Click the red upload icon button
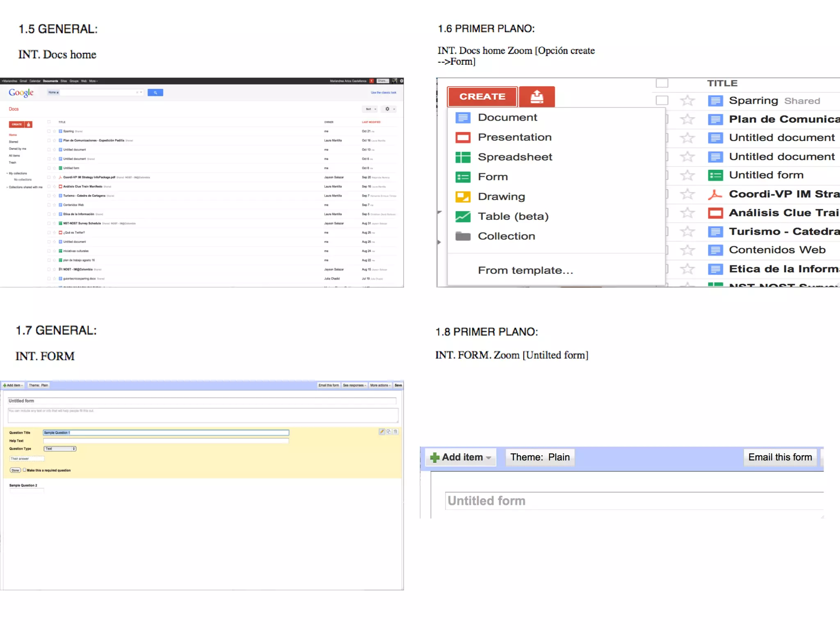The width and height of the screenshot is (840, 630). 536,97
